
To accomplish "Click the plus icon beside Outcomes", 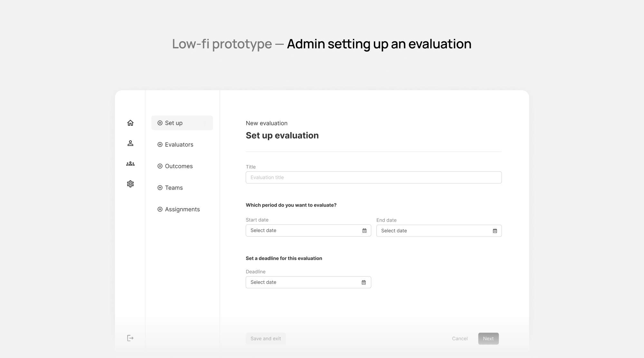I will [x=160, y=166].
